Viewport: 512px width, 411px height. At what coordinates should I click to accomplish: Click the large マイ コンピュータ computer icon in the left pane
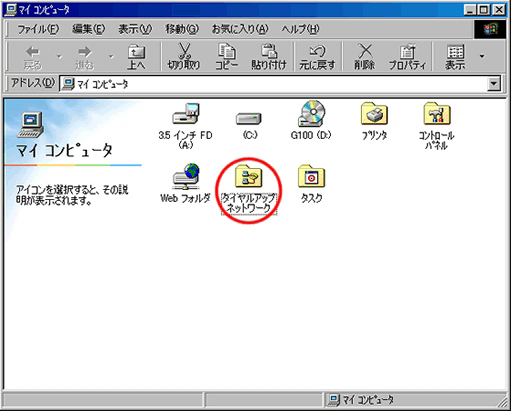(x=31, y=125)
